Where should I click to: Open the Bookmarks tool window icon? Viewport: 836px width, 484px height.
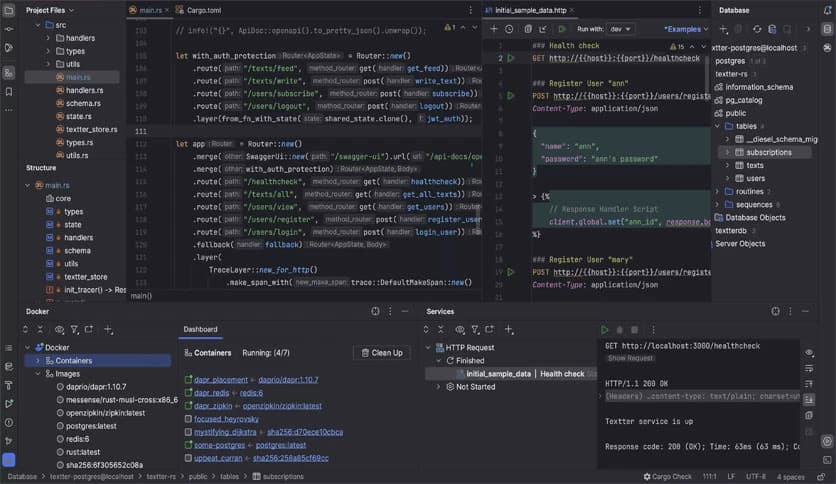(9, 92)
